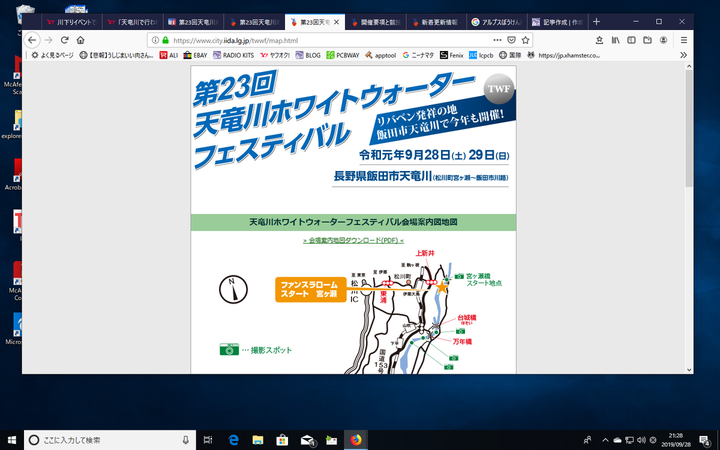Go to the browser home page
This screenshot has width=720, height=450.
coord(81,39)
